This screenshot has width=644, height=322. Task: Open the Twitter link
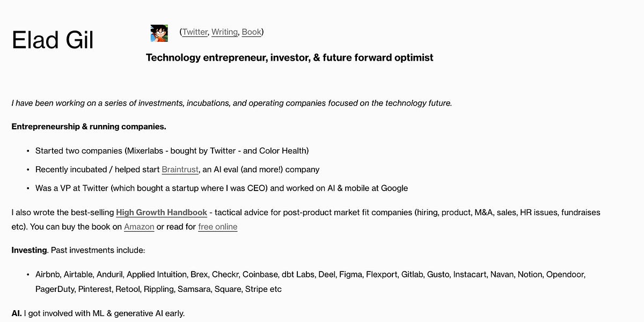click(x=194, y=32)
